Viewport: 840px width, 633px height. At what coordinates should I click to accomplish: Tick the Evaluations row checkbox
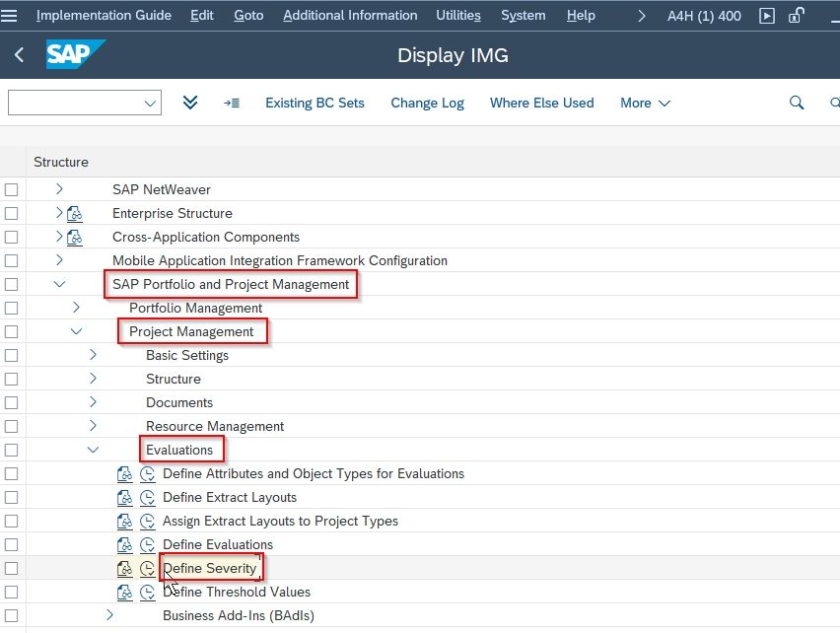pyautogui.click(x=11, y=450)
